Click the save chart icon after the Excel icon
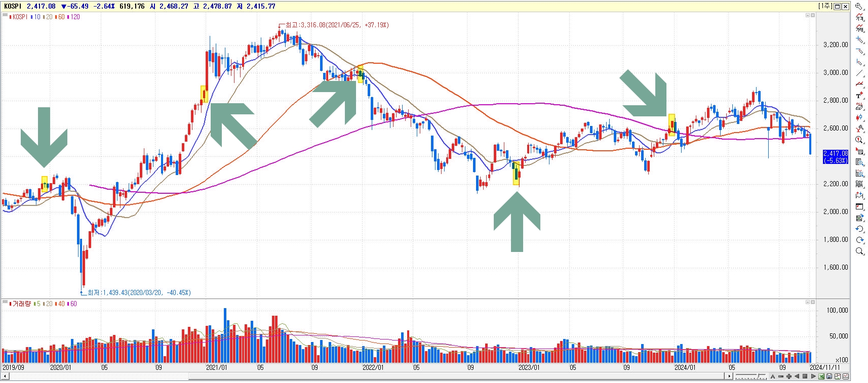868x383 pixels. (x=830, y=376)
